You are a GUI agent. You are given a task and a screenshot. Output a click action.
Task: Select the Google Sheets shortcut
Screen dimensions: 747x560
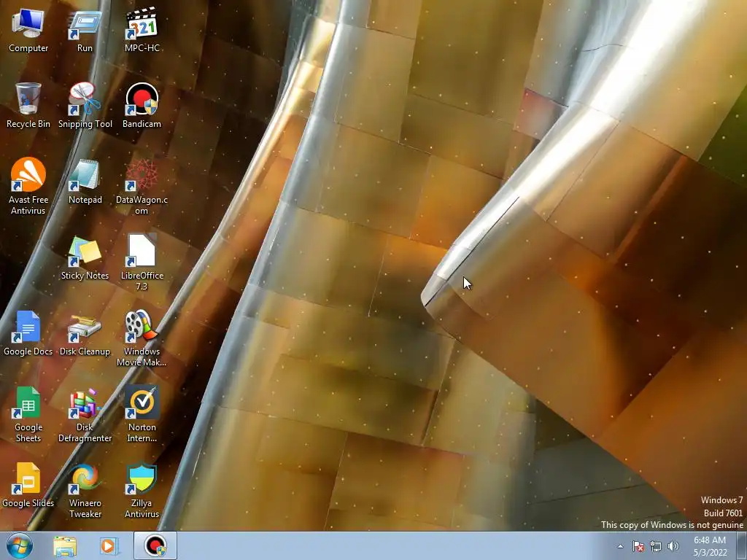28,414
